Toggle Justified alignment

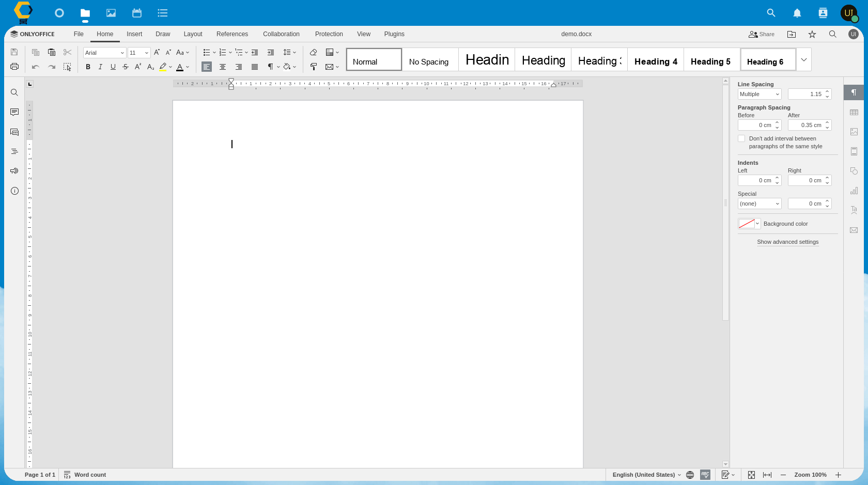pyautogui.click(x=255, y=67)
